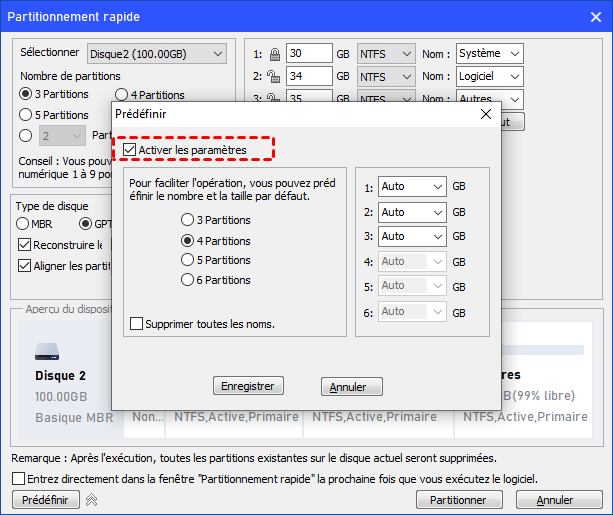The image size is (613, 515).
Task: Open size dropdown for preset partition 2
Action: pyautogui.click(x=412, y=212)
